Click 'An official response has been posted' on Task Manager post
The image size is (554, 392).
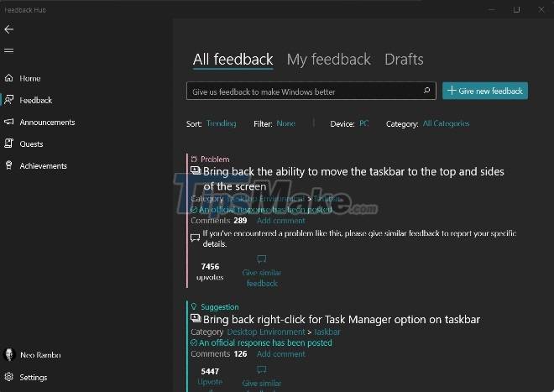pyautogui.click(x=265, y=342)
